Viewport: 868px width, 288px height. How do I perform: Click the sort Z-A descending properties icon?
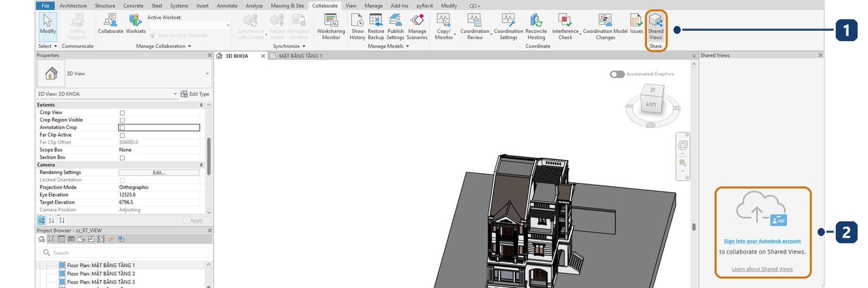[x=61, y=220]
